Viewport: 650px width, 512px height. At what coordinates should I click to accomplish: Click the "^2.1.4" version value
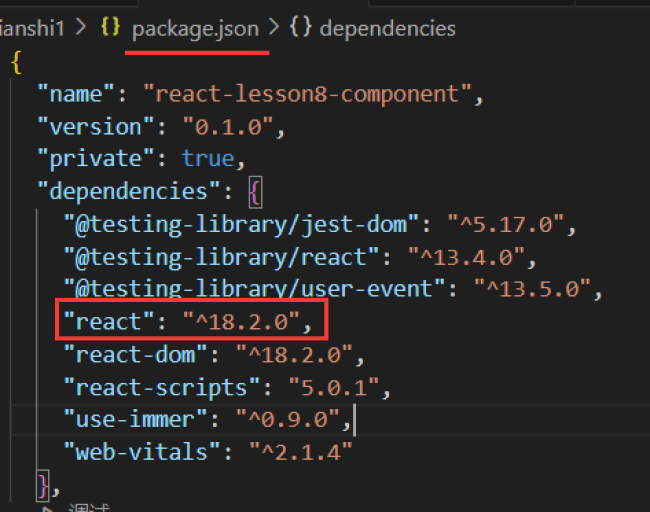[301, 452]
